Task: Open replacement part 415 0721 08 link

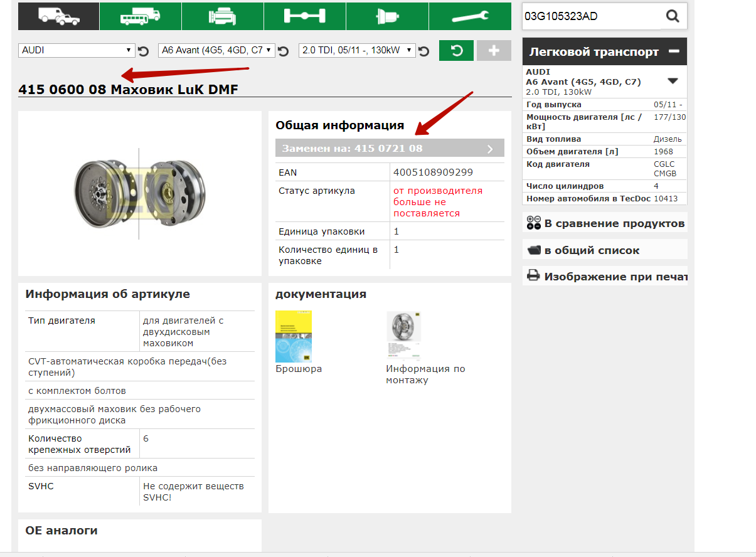Action: [x=389, y=149]
